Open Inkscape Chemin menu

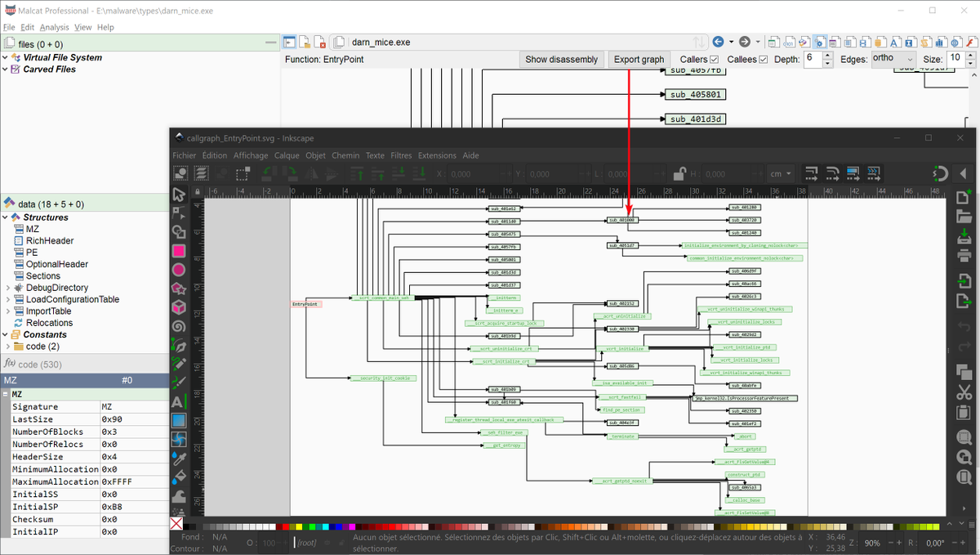click(x=345, y=155)
